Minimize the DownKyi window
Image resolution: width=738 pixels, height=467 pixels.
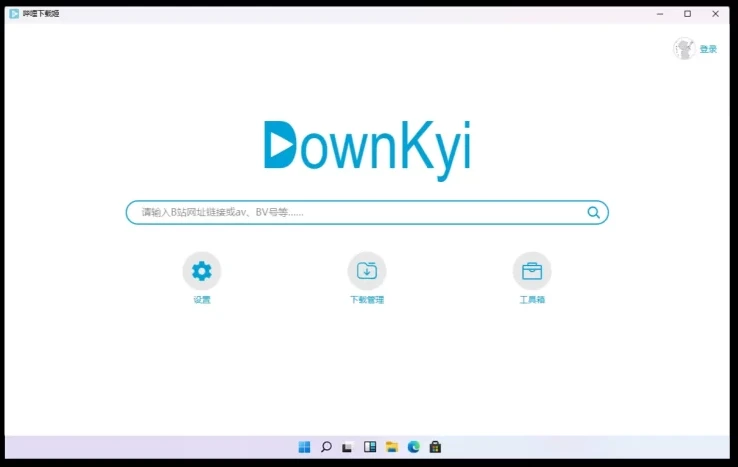click(x=660, y=14)
